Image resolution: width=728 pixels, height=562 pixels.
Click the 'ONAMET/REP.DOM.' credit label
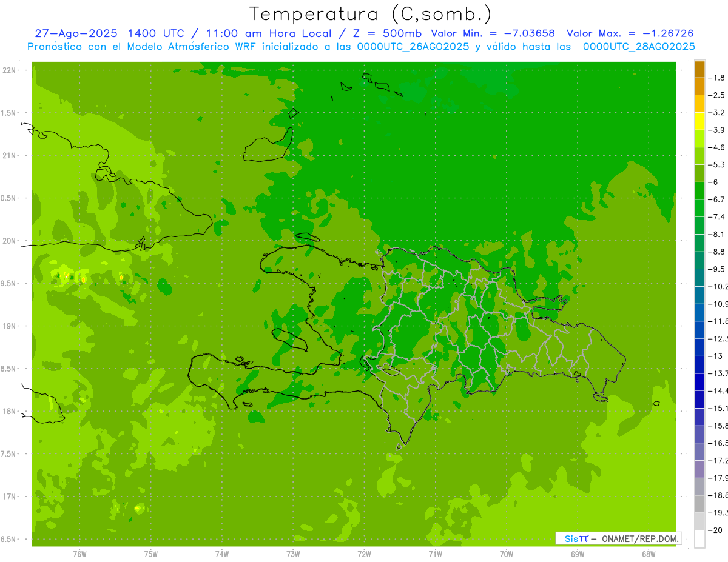[x=639, y=538]
